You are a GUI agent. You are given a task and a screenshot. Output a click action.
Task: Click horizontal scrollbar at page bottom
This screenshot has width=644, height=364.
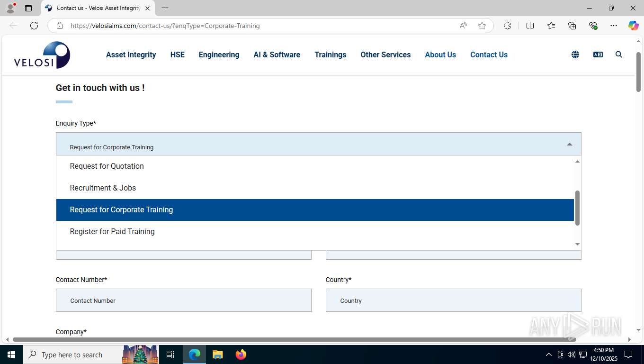click(x=294, y=340)
